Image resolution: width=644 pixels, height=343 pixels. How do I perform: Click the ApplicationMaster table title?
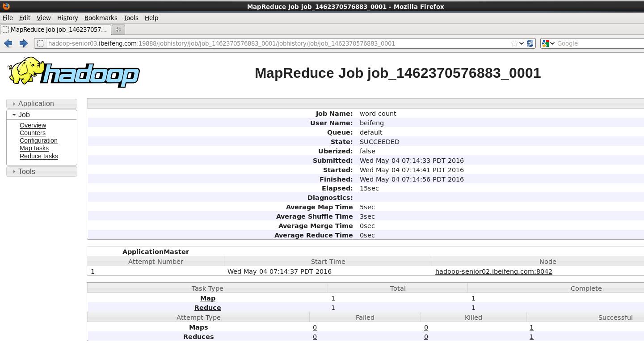coord(156,252)
